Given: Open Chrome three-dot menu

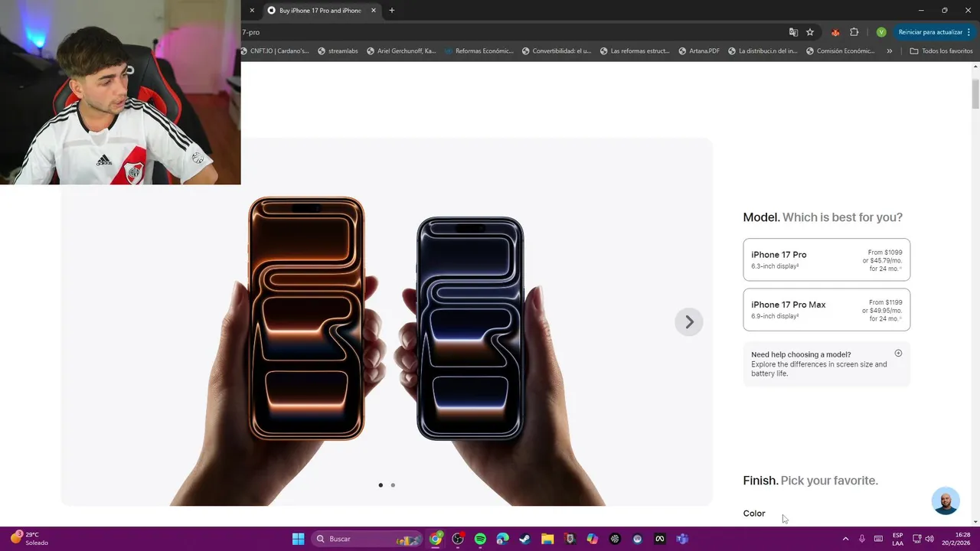Looking at the screenshot, I should tap(969, 32).
